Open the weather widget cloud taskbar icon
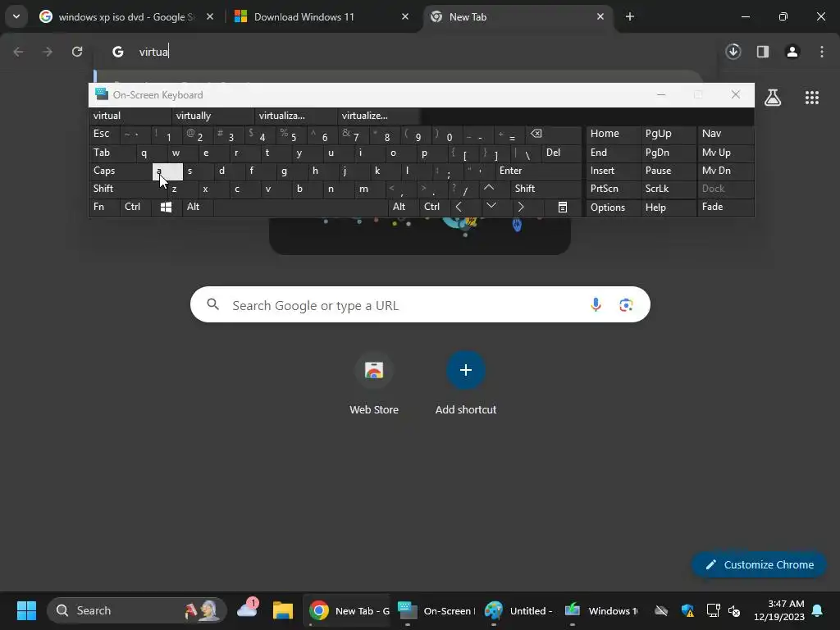 click(248, 609)
